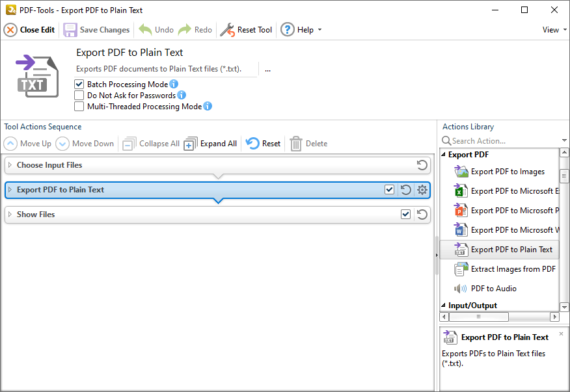
Task: Delete the selected action
Action: coord(308,144)
